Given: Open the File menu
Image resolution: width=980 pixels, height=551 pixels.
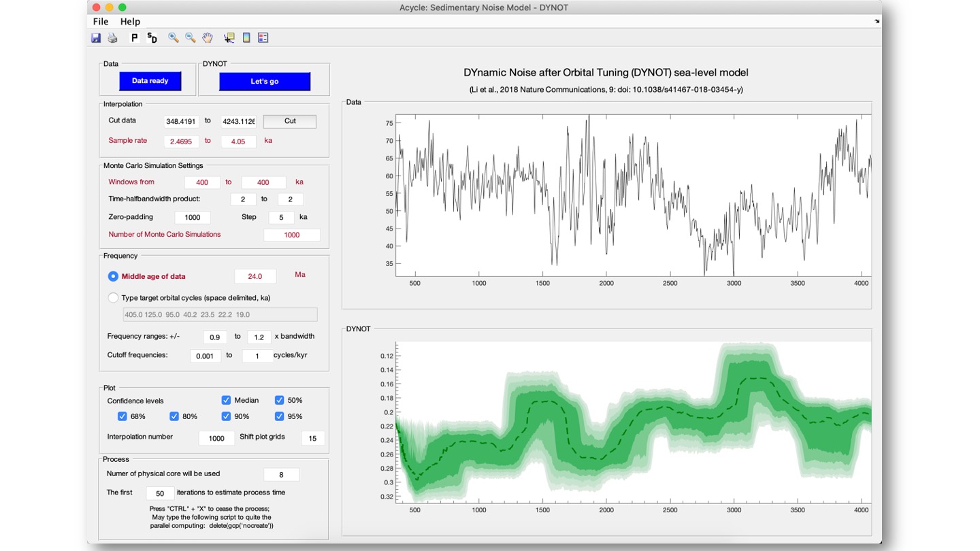Looking at the screenshot, I should point(101,22).
